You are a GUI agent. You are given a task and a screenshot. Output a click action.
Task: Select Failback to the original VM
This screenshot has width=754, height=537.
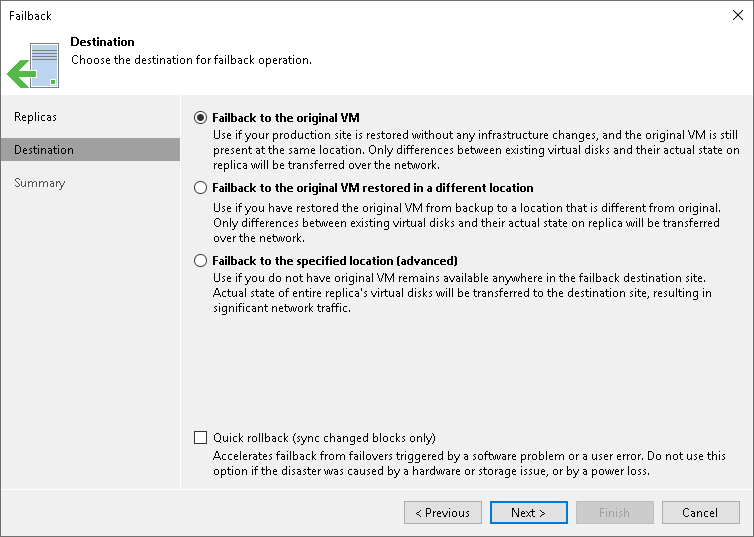pyautogui.click(x=201, y=117)
